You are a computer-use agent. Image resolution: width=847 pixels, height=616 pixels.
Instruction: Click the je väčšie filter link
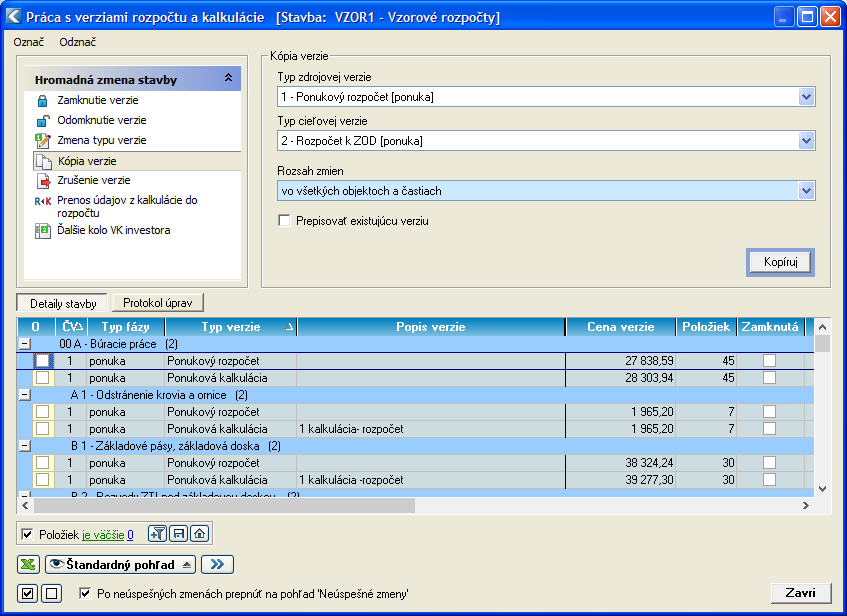pos(103,535)
